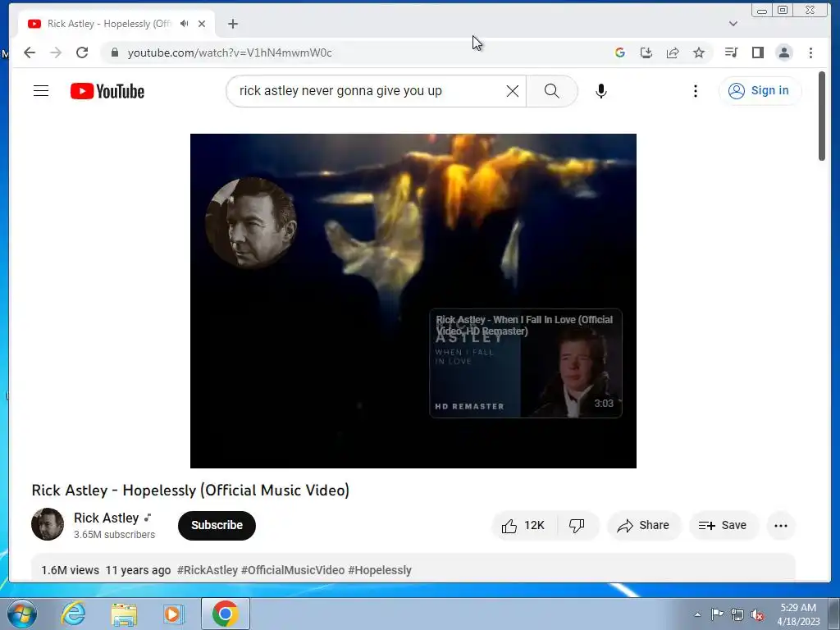Open the #Hopelessly hashtag

[380, 570]
